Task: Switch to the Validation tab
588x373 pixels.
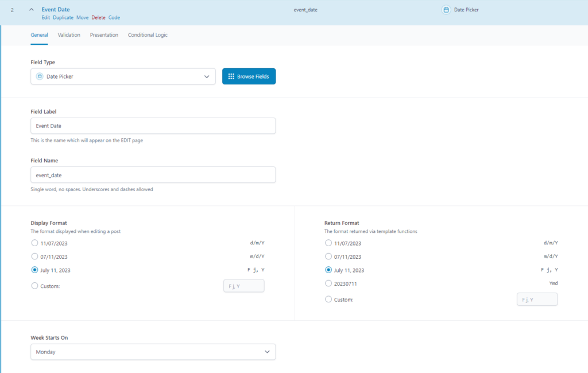Action: coord(69,35)
